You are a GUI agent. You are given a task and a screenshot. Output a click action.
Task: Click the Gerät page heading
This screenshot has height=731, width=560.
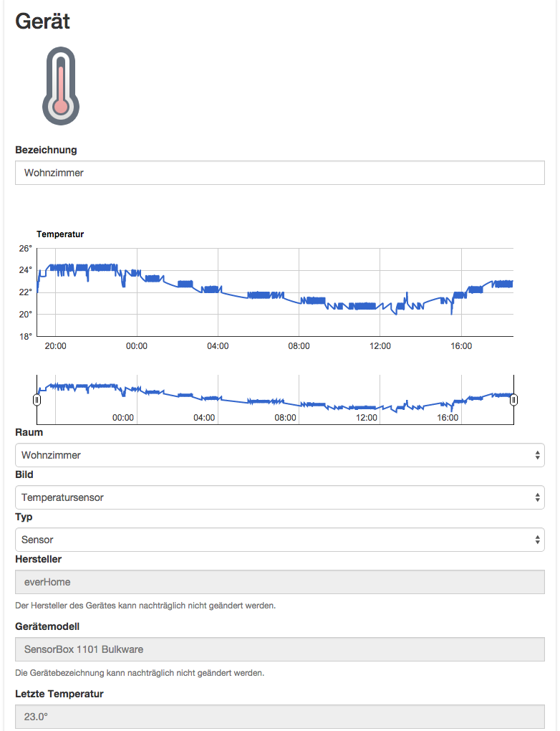coord(42,21)
